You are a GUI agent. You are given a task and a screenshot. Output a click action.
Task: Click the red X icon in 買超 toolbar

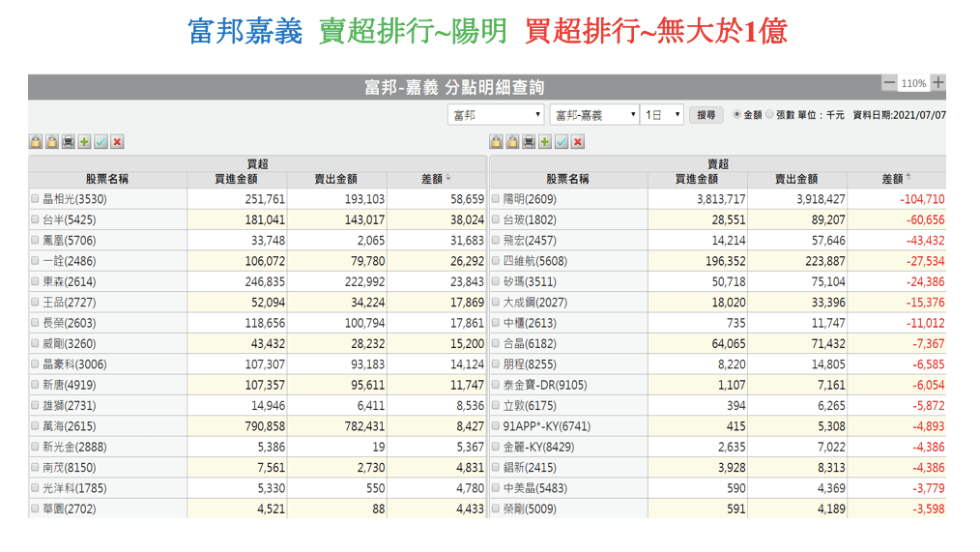(x=117, y=142)
